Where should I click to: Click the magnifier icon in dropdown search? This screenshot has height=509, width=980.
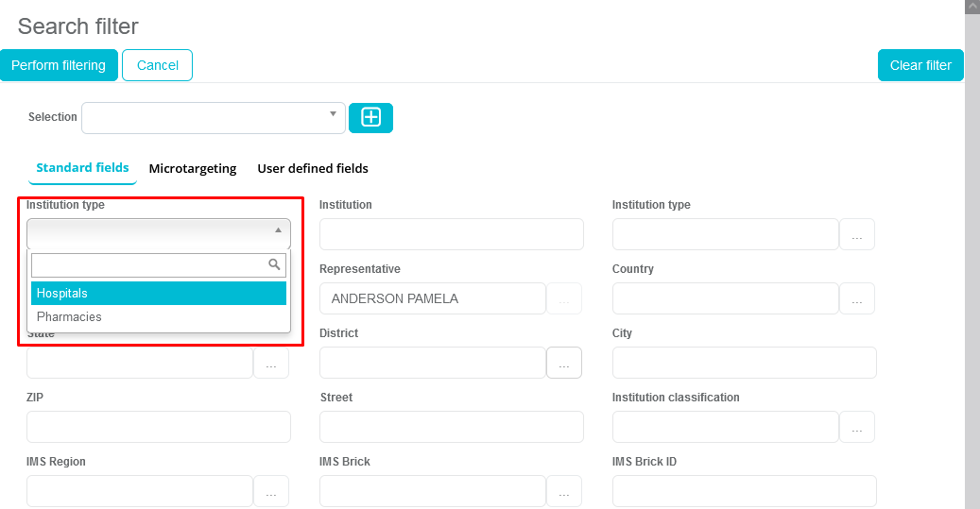[x=275, y=265]
